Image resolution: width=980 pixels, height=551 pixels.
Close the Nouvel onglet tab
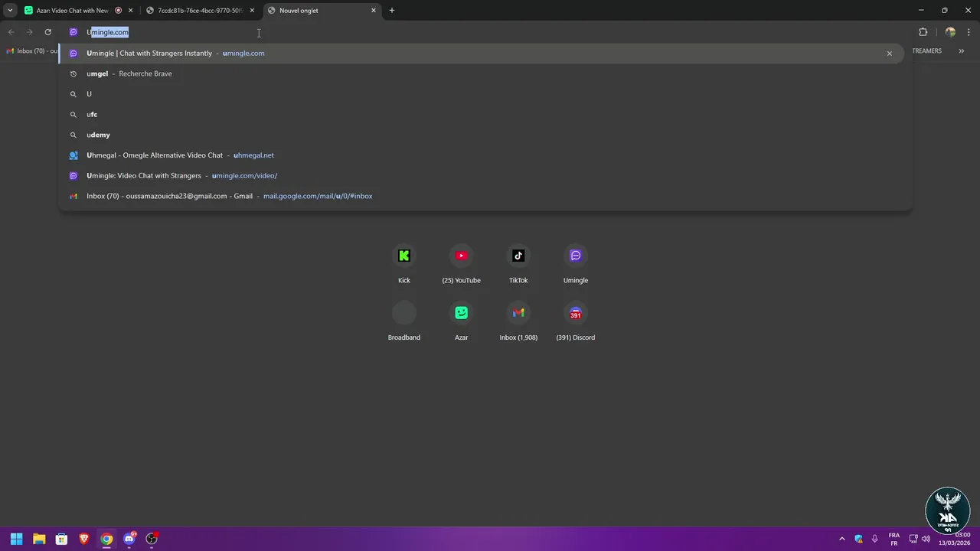point(374,11)
